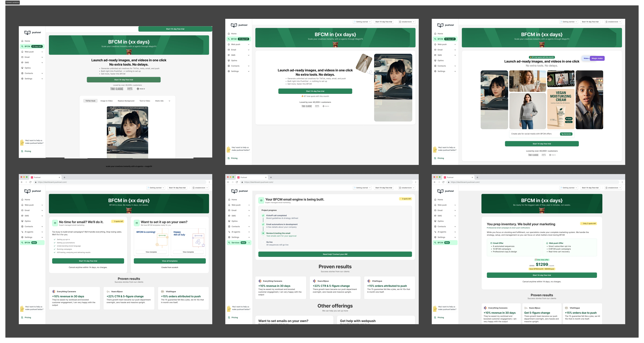644x343 pixels.
Task: Select the Replace Background tab
Action: pos(126,101)
